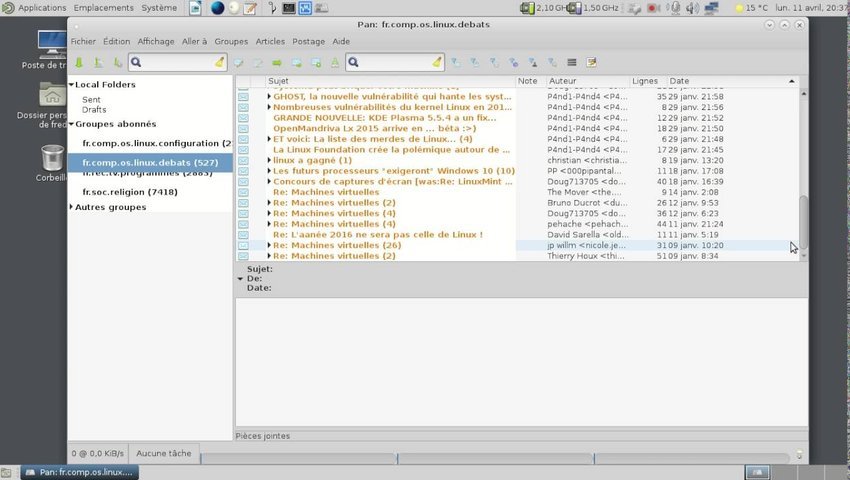Toggle match only my articles filter

click(533, 63)
